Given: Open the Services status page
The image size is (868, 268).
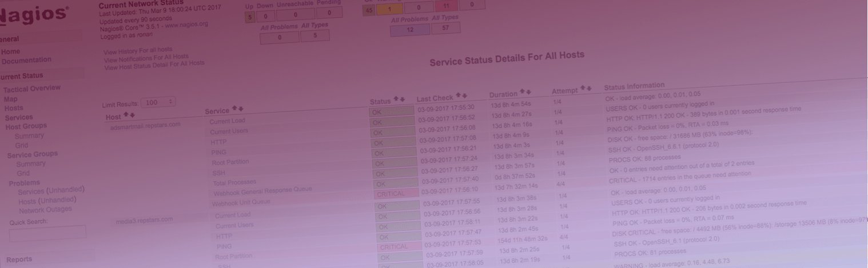Looking at the screenshot, I should (19, 117).
